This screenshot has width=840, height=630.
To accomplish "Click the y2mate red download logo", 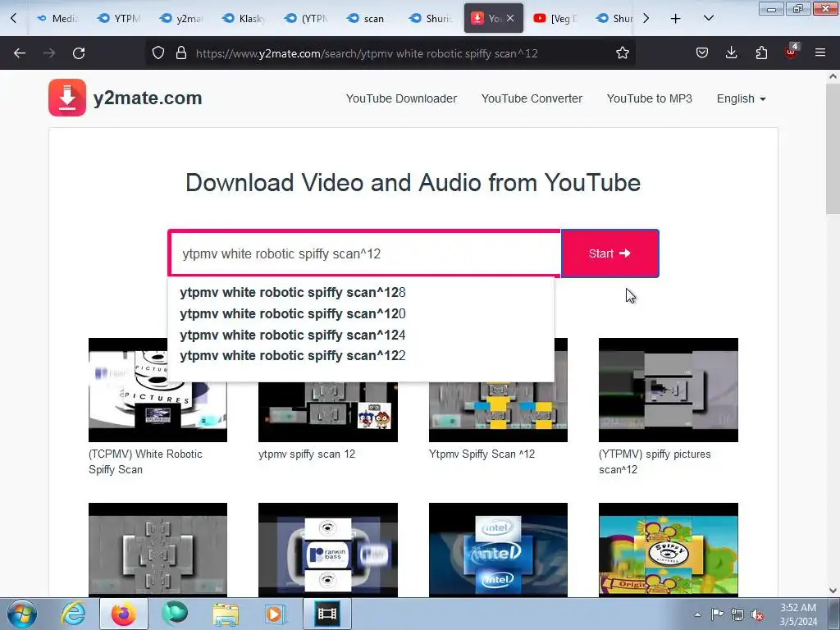I will click(x=67, y=98).
